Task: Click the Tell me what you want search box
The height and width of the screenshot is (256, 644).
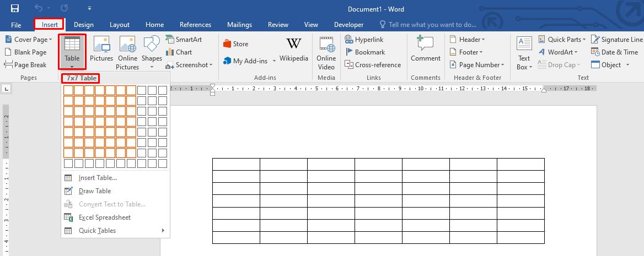Action: 432,25
